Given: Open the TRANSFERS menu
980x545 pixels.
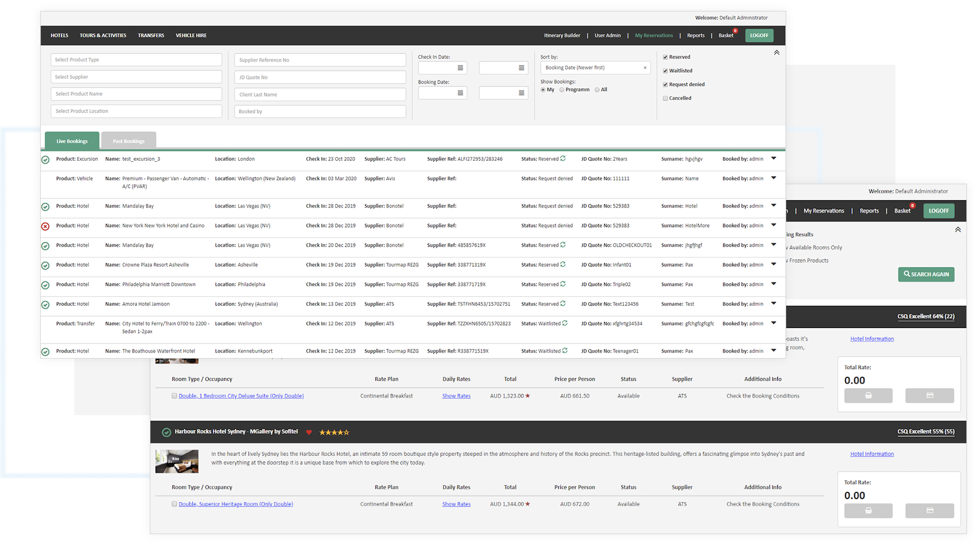Looking at the screenshot, I should 151,35.
